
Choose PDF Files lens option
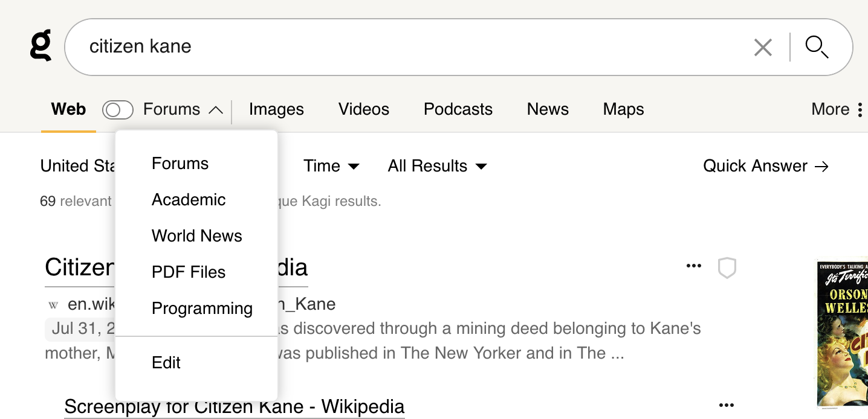tap(189, 272)
